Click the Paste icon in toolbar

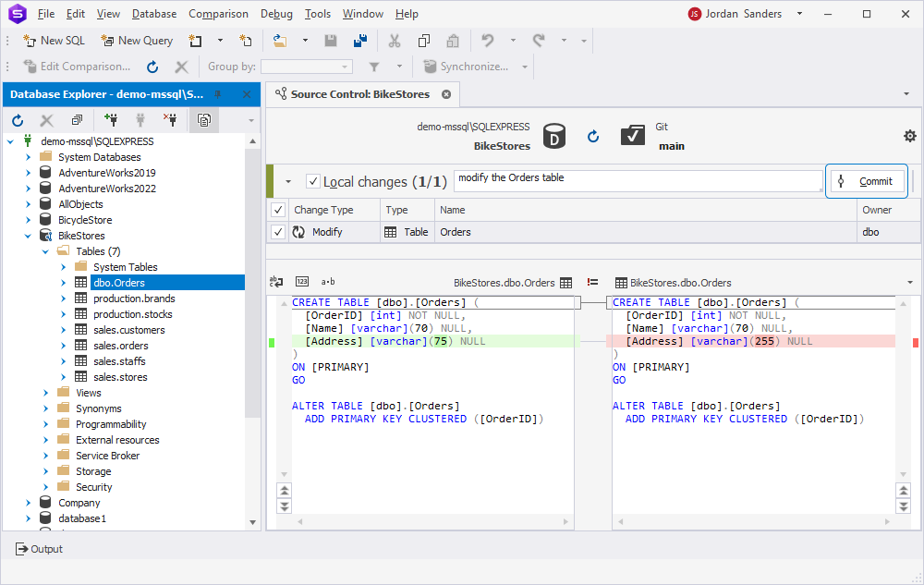coord(453,41)
